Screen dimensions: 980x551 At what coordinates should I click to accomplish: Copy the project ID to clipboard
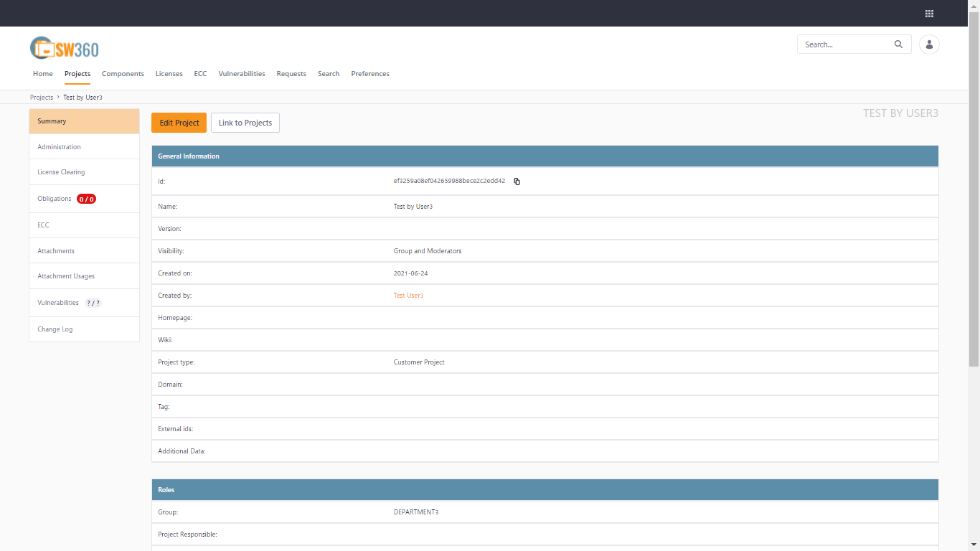click(517, 182)
